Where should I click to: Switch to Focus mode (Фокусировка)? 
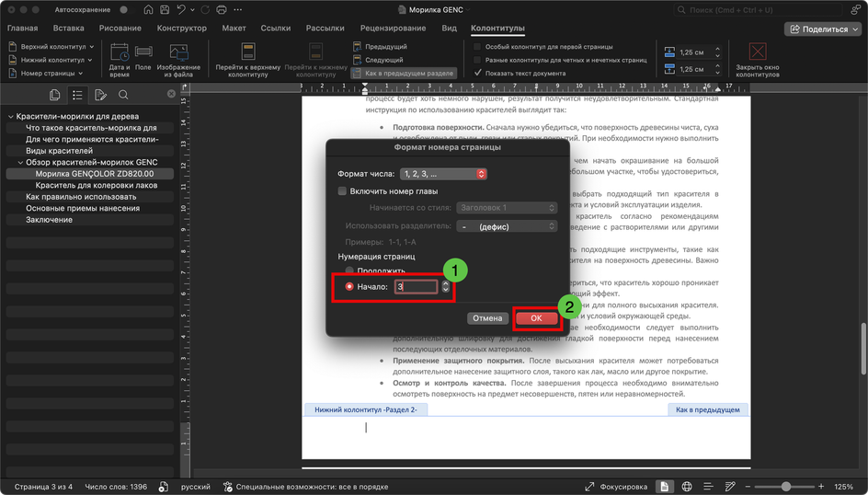pos(617,487)
